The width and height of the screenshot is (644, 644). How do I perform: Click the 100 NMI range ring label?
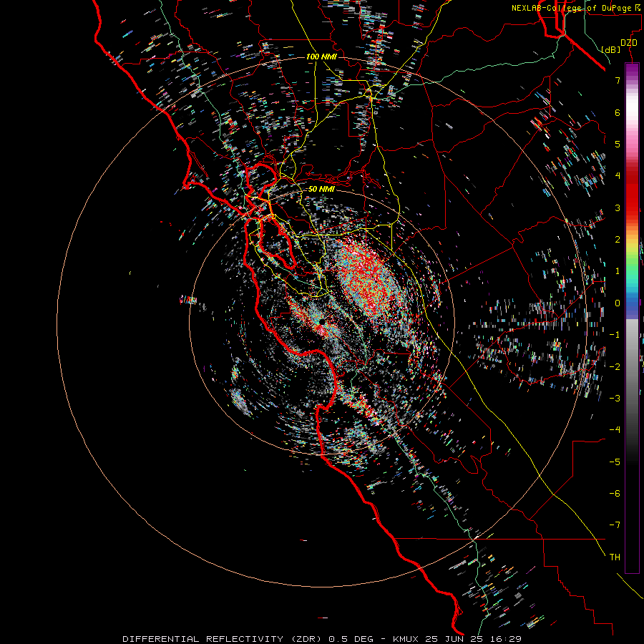(x=321, y=57)
